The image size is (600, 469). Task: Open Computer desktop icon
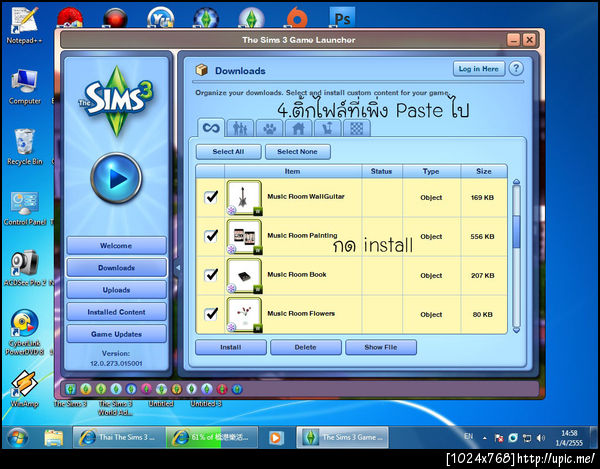point(25,87)
